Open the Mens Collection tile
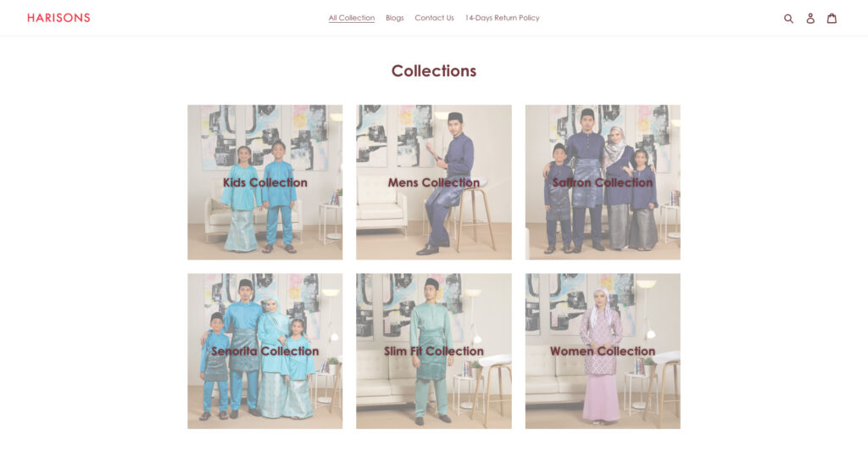868x452 pixels. [434, 182]
